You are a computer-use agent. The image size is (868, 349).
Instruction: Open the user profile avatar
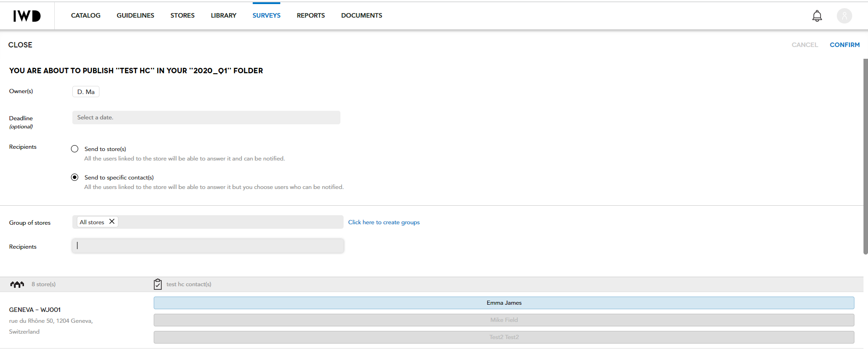(844, 16)
